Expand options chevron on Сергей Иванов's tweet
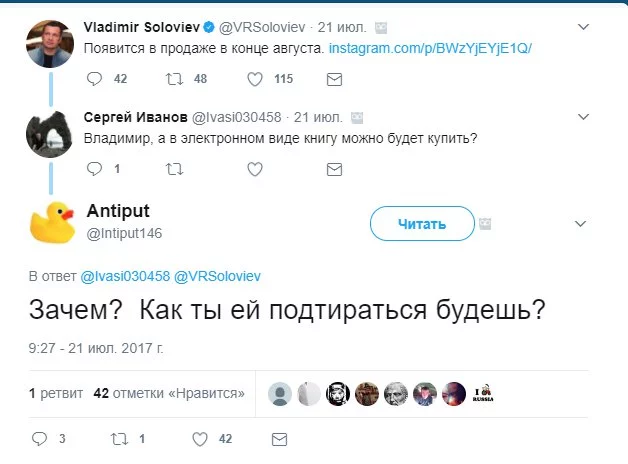The image size is (628, 464). click(581, 116)
